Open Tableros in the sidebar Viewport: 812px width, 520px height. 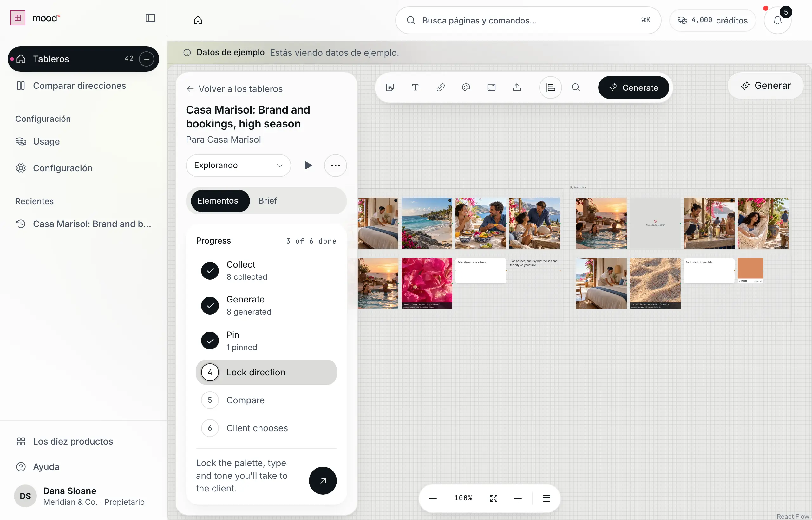[83, 59]
